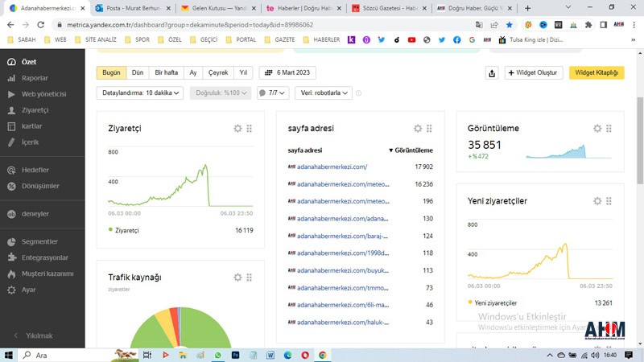Click the browser reload icon
Viewport: 644px width, 362px height.
(x=41, y=25)
